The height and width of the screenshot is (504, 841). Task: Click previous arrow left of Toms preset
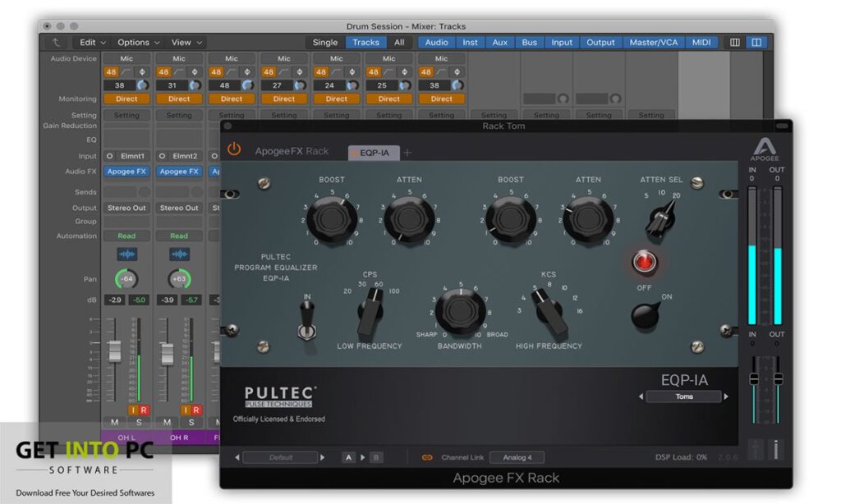[641, 396]
